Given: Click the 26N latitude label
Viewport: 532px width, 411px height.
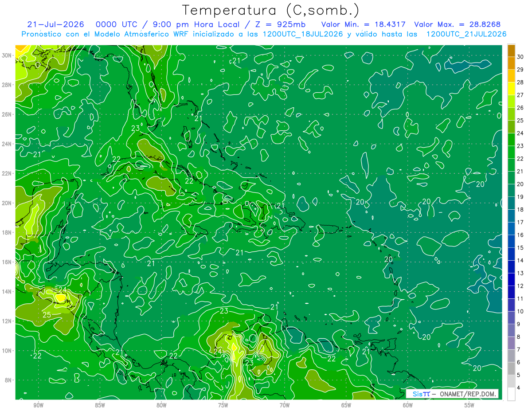Looking at the screenshot, I should click(7, 114).
